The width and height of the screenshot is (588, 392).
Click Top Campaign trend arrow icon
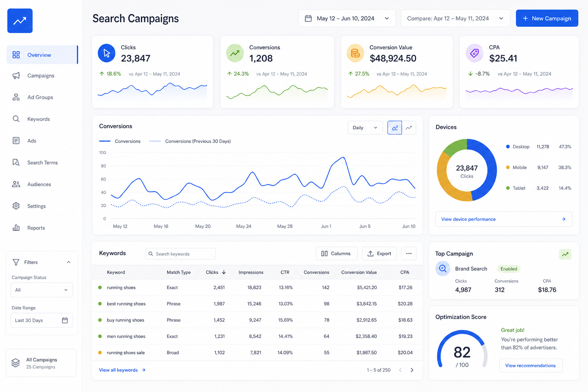coord(565,254)
